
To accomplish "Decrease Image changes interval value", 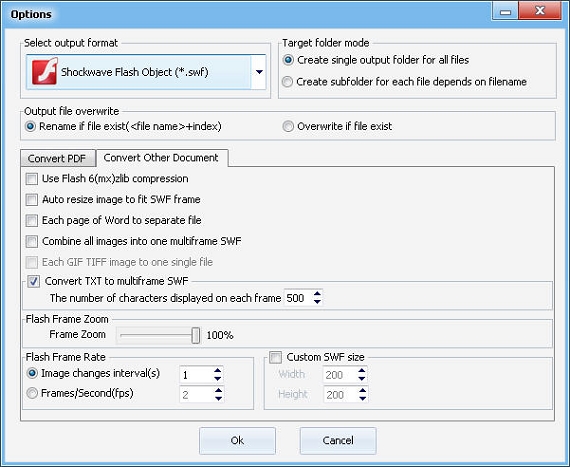I will pyautogui.click(x=218, y=379).
